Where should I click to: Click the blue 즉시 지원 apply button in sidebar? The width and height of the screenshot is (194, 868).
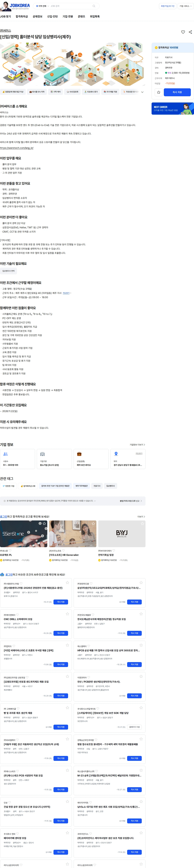pos(177,92)
